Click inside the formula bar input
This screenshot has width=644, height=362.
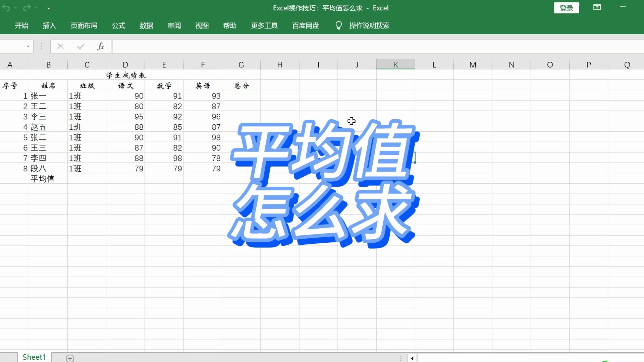[378, 46]
